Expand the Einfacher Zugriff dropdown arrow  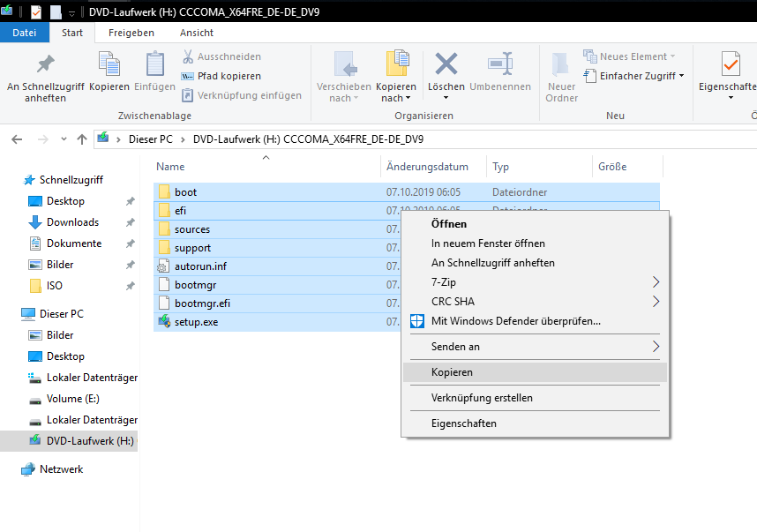pyautogui.click(x=681, y=76)
